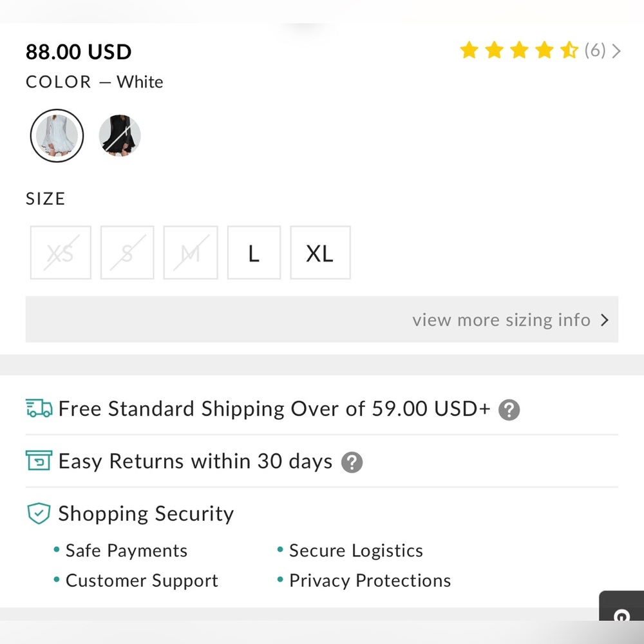Screen dimensions: 644x644
Task: Choose the white dress color swatch
Action: point(57,135)
